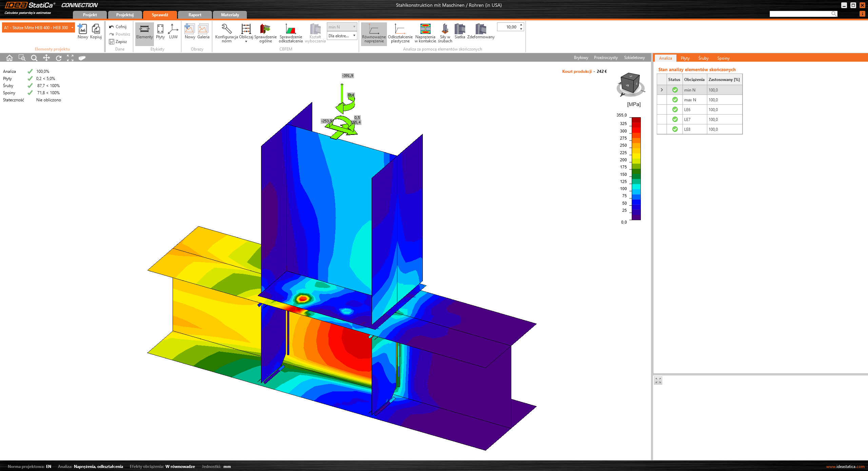Click the 3D view orientation cube
Image resolution: width=868 pixels, height=471 pixels.
point(630,83)
